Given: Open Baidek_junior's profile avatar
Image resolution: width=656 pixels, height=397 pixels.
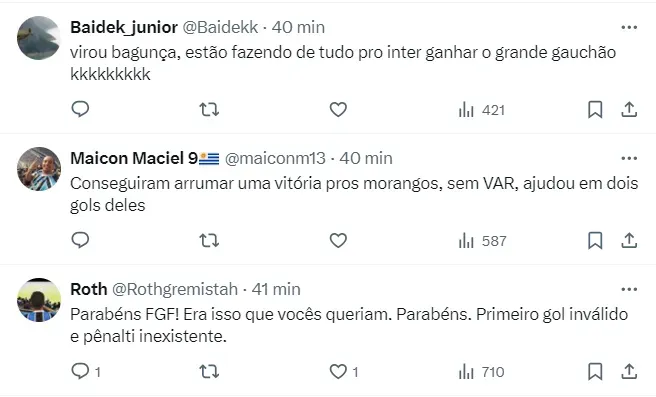Looking at the screenshot, I should [38, 38].
